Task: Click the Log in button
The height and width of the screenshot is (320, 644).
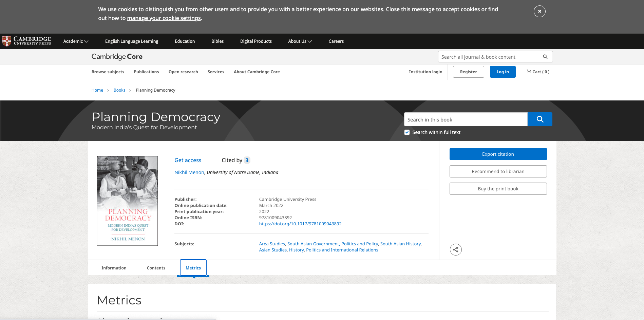Action: click(502, 72)
